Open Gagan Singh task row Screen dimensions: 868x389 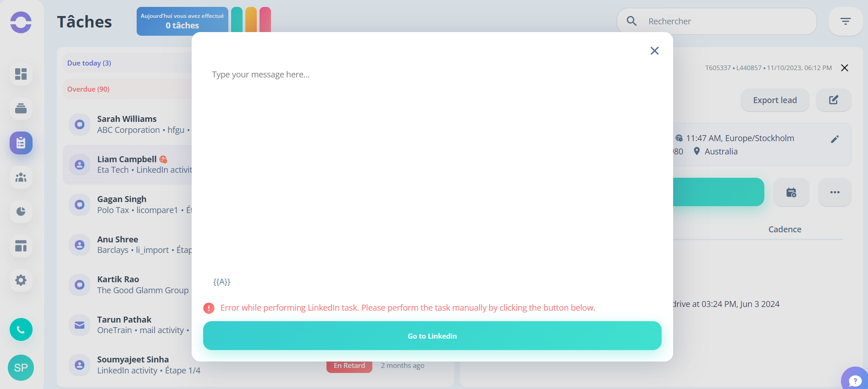click(x=127, y=205)
